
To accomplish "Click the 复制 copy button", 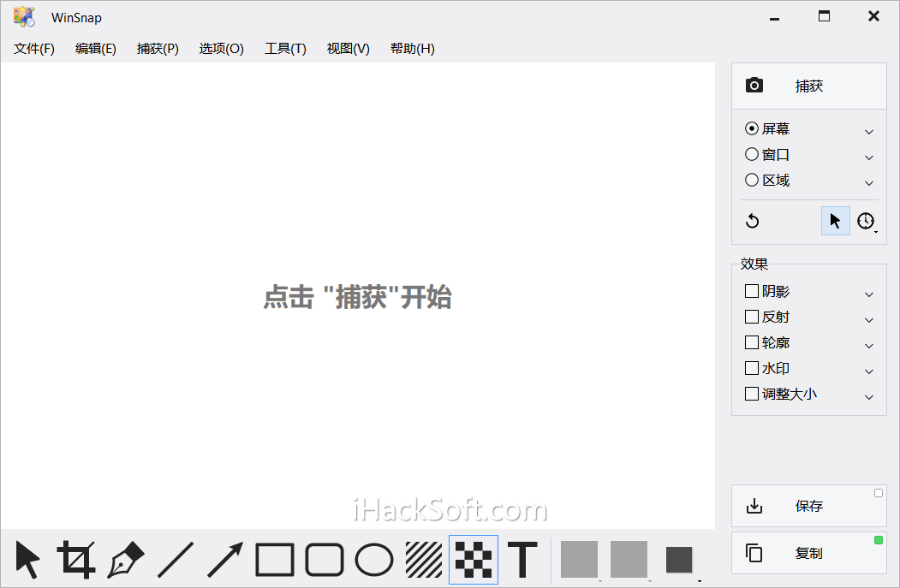I will click(809, 553).
